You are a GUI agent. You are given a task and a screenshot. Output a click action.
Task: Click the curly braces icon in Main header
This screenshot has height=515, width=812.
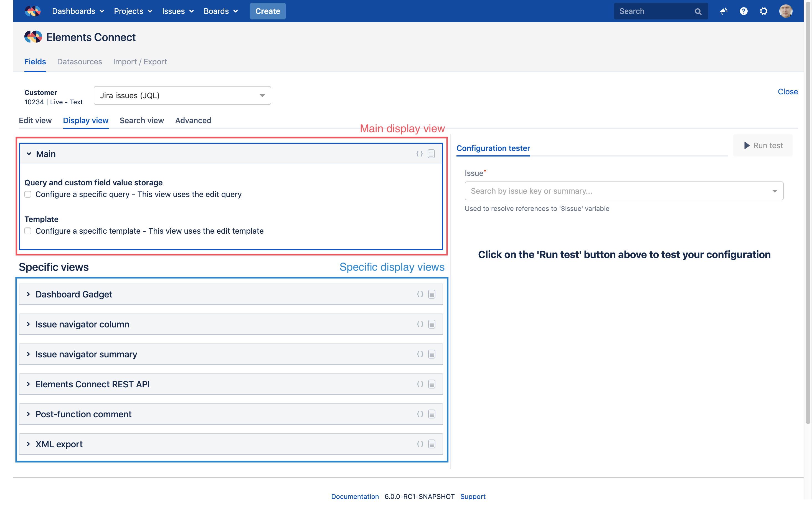(x=419, y=154)
